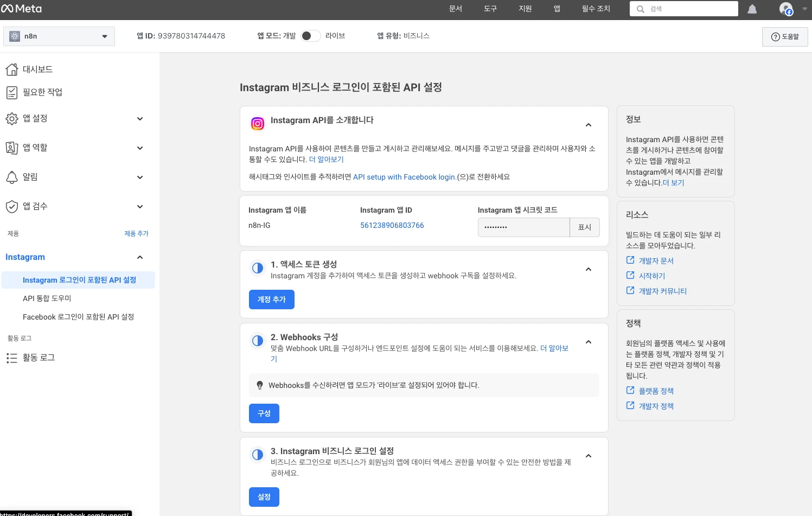
Task: Open Facebook 로그인이 포함된 API 설정
Action: 78,317
